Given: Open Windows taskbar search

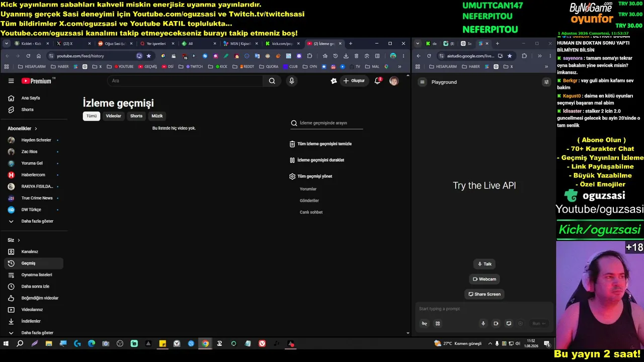Looking at the screenshot, I should click(20, 344).
